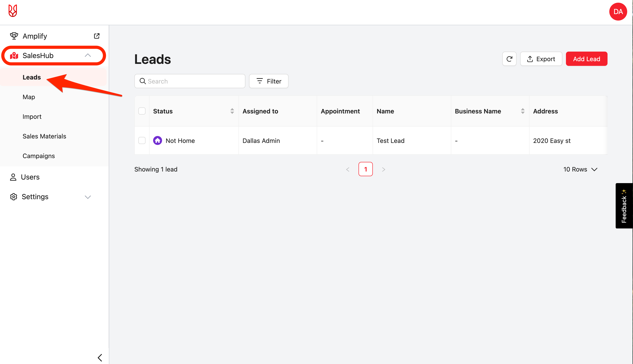Sort by Status column arrows
The height and width of the screenshot is (364, 633).
(232, 111)
